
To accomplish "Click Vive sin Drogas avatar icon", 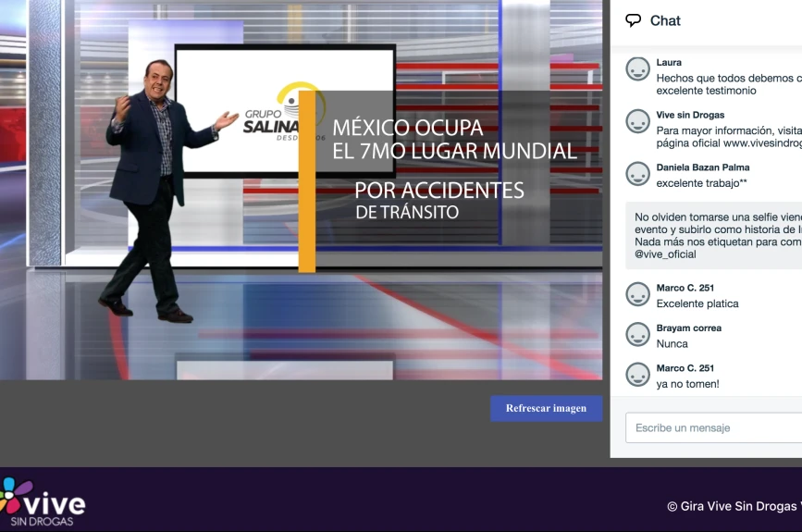I will click(x=638, y=121).
